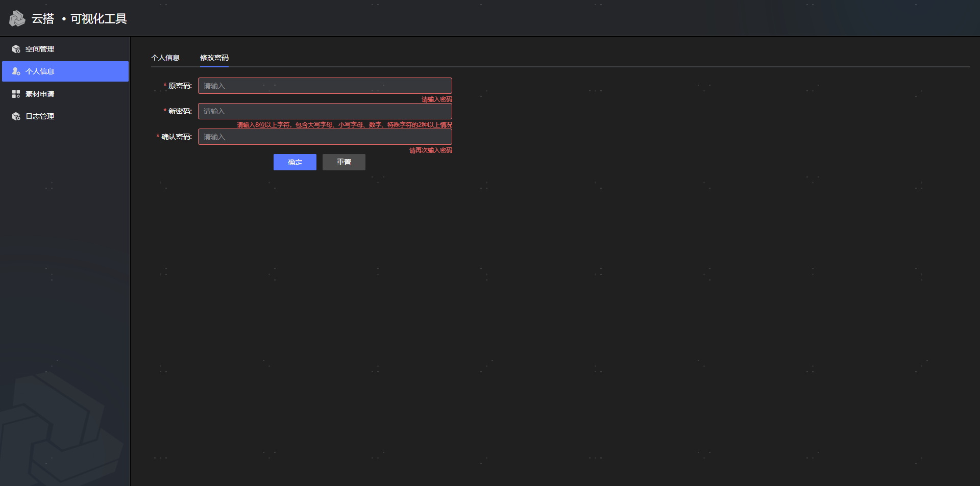Image resolution: width=980 pixels, height=486 pixels.
Task: Click the icon beside 日志管理
Action: coord(16,116)
